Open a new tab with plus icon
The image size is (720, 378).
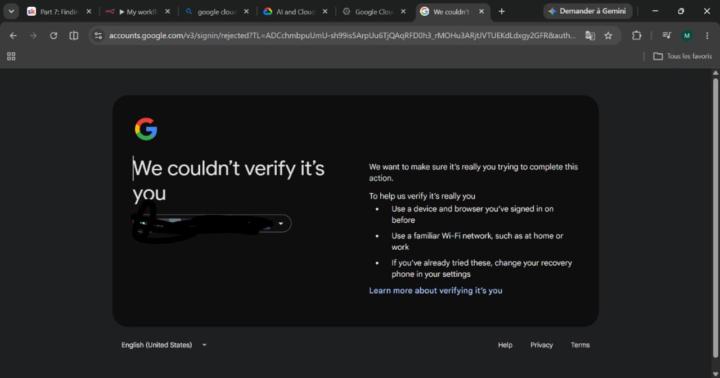click(502, 11)
